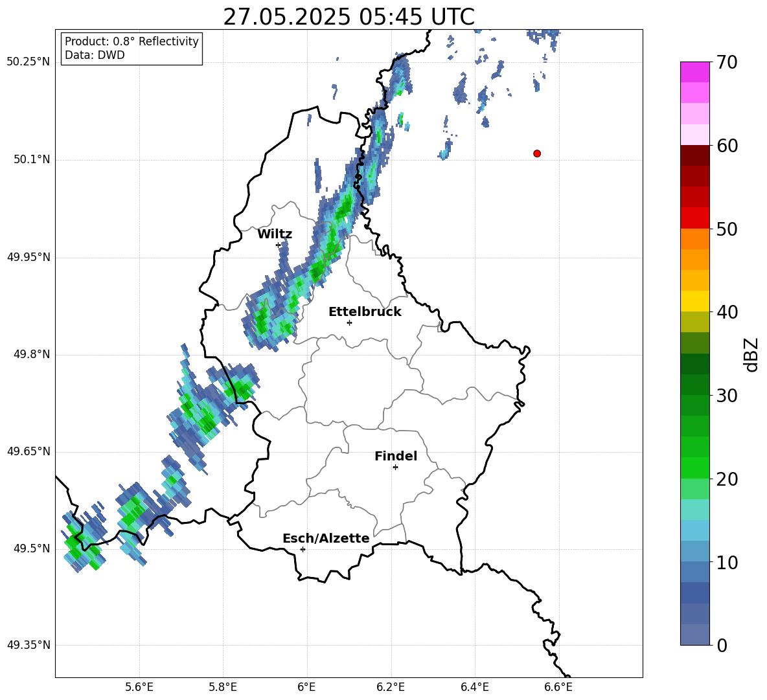The width and height of the screenshot is (767, 700).
Task: Pick the light blue swatch just above 10 dBZ
Action: pos(694,552)
